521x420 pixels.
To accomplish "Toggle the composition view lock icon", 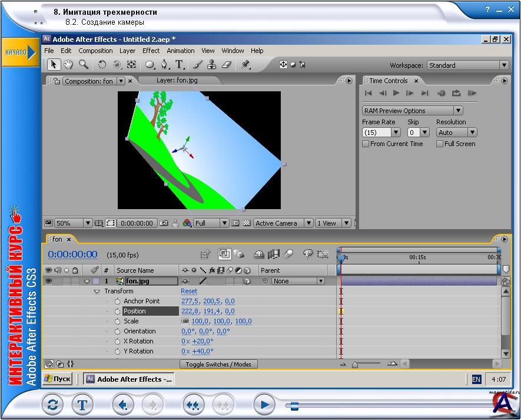I will pos(57,81).
